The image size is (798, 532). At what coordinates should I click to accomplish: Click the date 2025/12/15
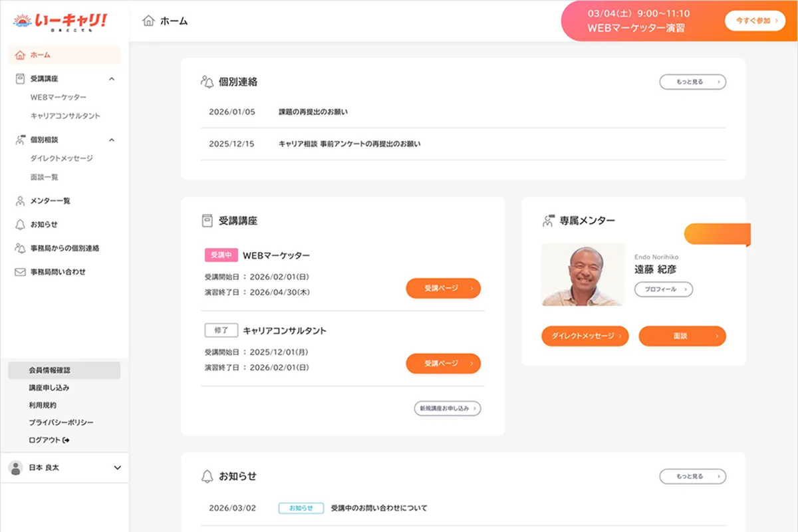coord(231,144)
